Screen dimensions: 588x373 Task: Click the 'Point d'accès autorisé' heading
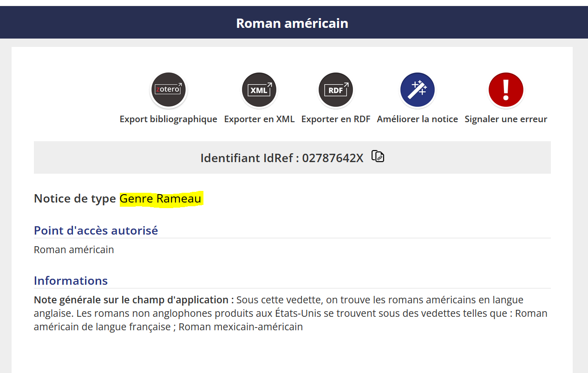point(96,230)
